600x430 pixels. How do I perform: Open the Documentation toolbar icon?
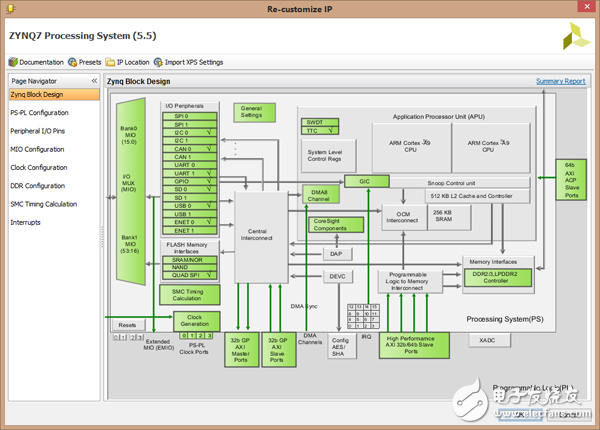coord(13,62)
